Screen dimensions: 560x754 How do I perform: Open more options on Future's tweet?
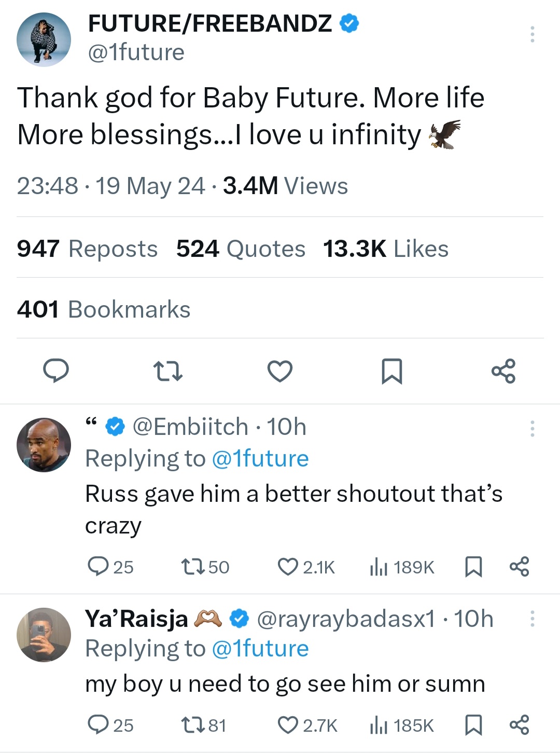pyautogui.click(x=532, y=34)
